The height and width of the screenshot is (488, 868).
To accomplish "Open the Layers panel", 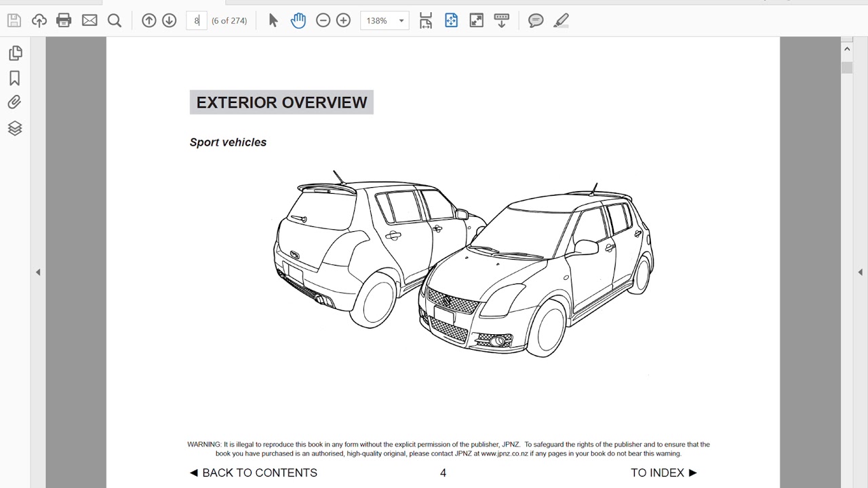I will point(15,128).
